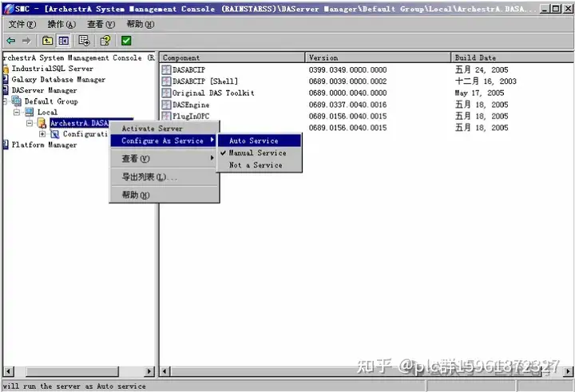Click version 0399.0349.0000.0000

[347, 69]
